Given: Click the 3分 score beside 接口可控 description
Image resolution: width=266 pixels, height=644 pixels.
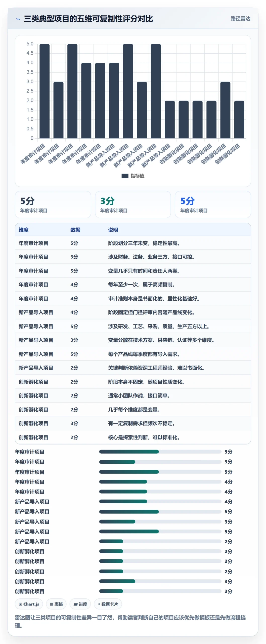Looking at the screenshot, I should (x=74, y=257).
